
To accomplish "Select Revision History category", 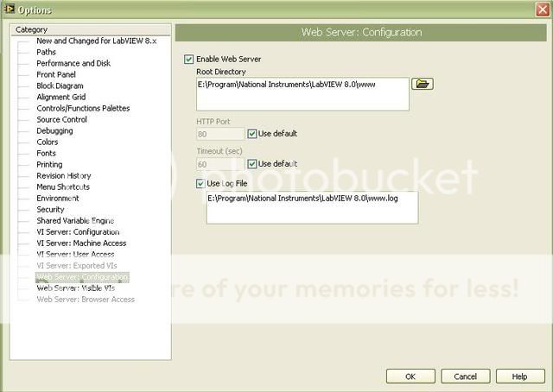I will [x=63, y=176].
